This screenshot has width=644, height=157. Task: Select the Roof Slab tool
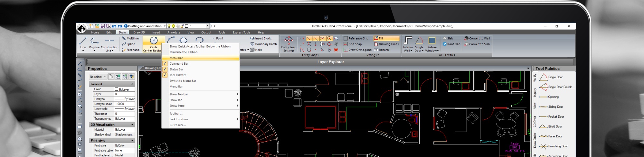click(451, 44)
